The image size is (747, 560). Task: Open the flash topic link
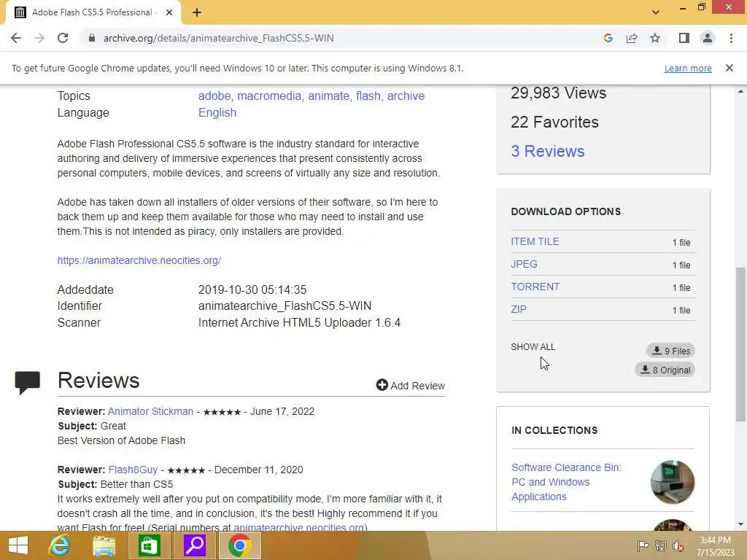(368, 96)
